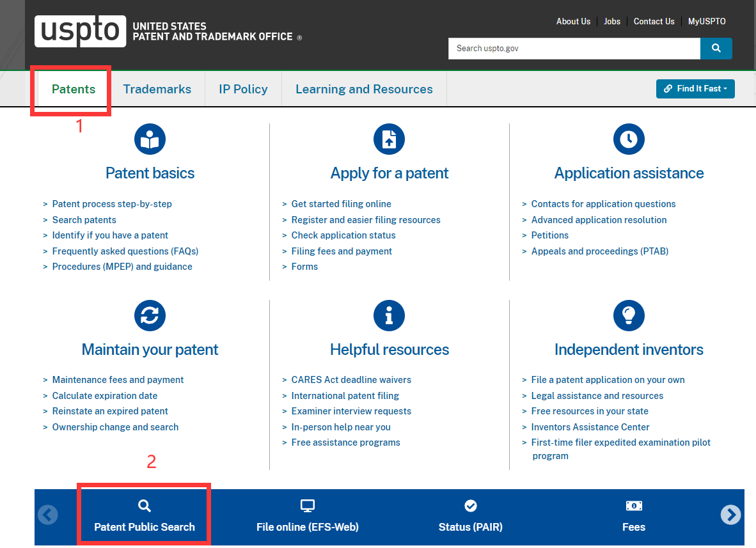756x548 pixels.
Task: Click International patent filing link
Action: (x=345, y=396)
